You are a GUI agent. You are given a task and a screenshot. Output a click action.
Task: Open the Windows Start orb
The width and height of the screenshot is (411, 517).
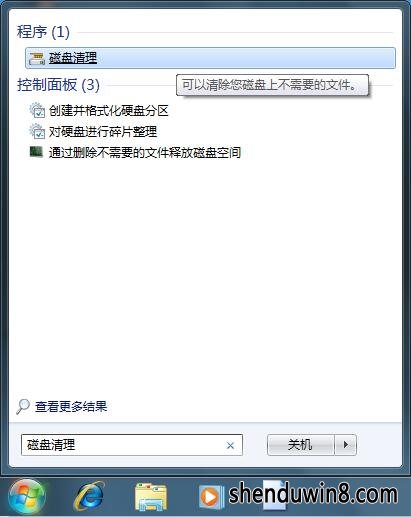(x=26, y=497)
